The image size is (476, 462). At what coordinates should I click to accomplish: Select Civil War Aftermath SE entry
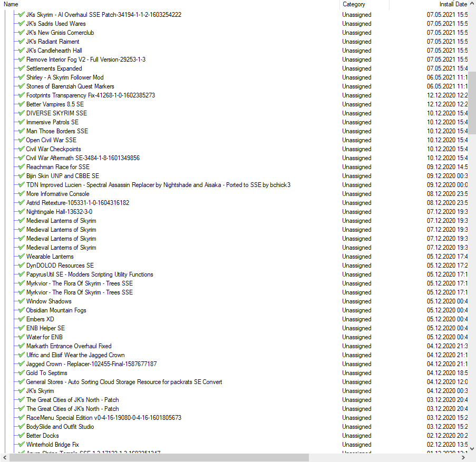pyautogui.click(x=83, y=158)
